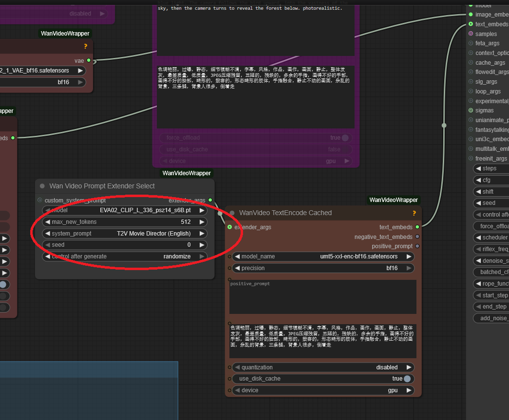Click the green extender_args output dot on Prompt Extender Select
Viewport: 509px width, 420px height.
pyautogui.click(x=210, y=200)
